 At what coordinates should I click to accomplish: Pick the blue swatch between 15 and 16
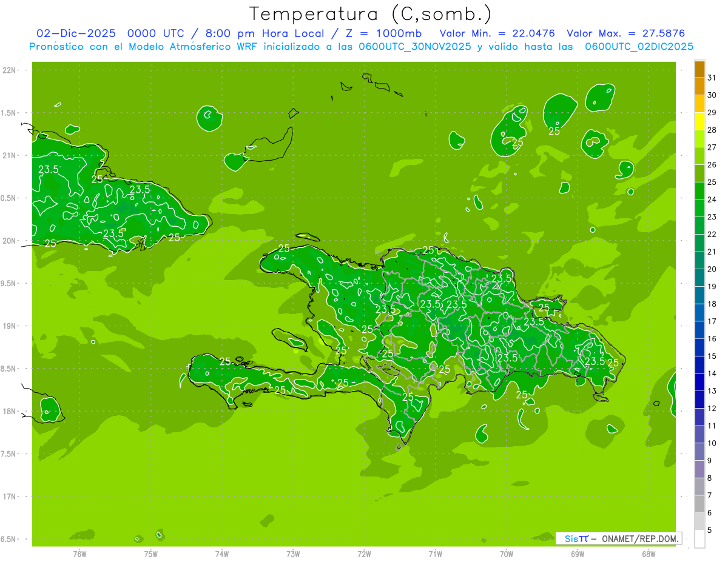[699, 347]
